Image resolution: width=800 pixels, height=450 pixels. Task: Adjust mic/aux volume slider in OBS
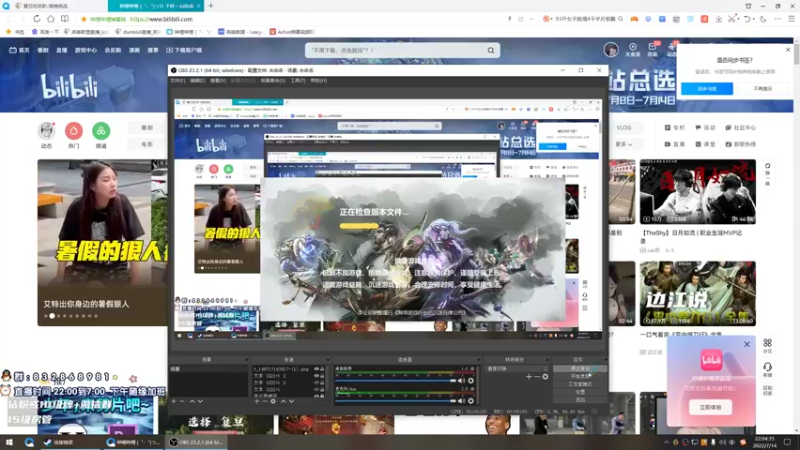point(395,401)
